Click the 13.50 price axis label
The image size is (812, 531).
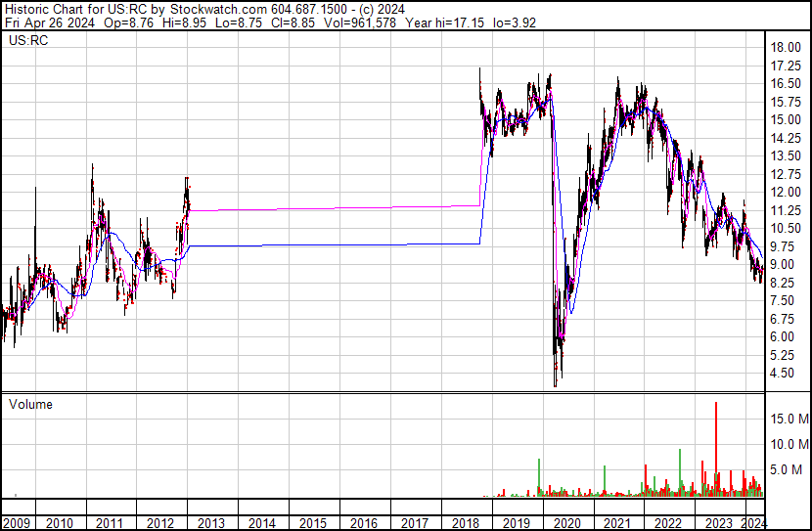point(786,155)
